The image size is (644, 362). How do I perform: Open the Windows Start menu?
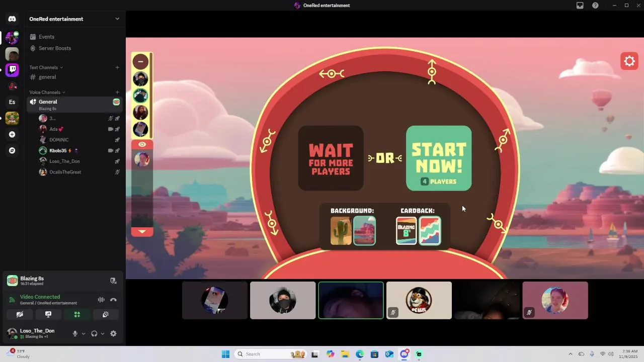[x=225, y=354]
